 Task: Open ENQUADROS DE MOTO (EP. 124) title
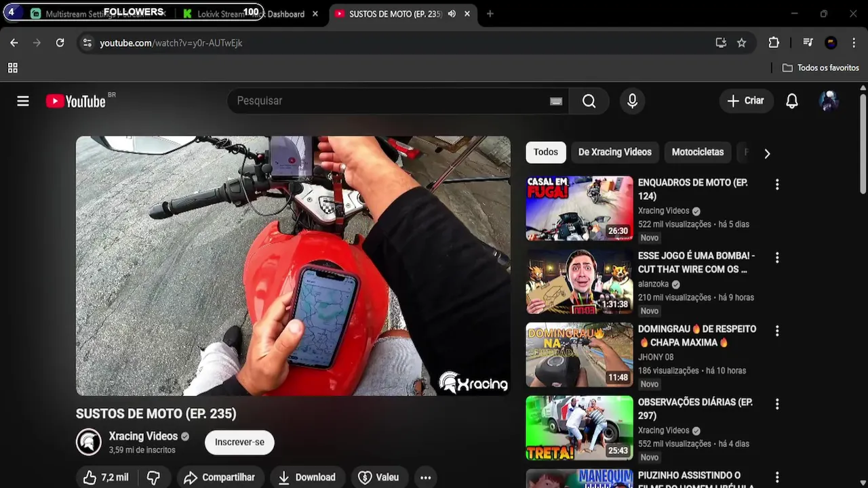tap(692, 189)
